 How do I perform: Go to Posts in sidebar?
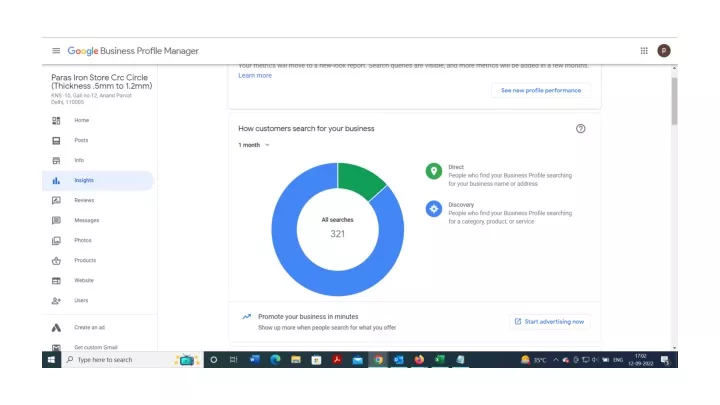[x=81, y=141]
